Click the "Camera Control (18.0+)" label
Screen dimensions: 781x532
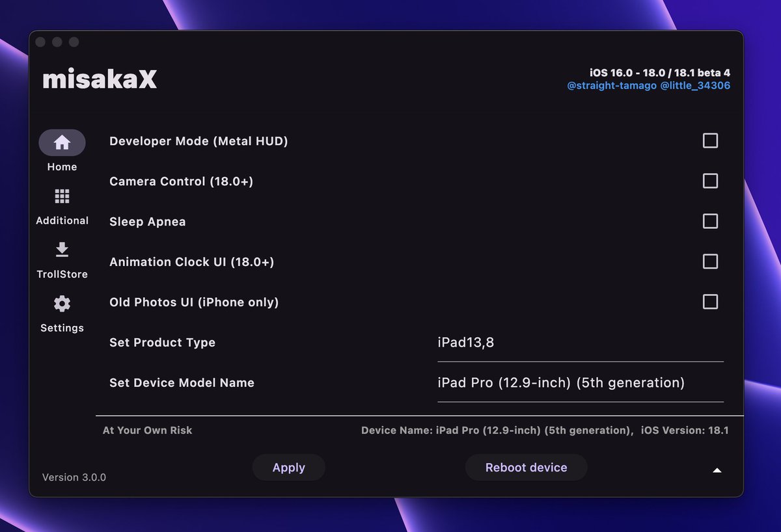pyautogui.click(x=181, y=181)
